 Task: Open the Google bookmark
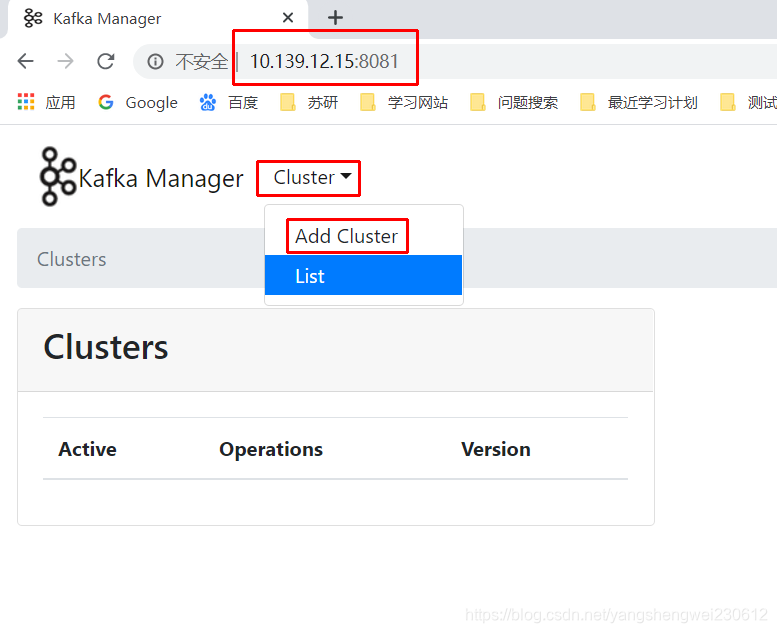pos(138,103)
